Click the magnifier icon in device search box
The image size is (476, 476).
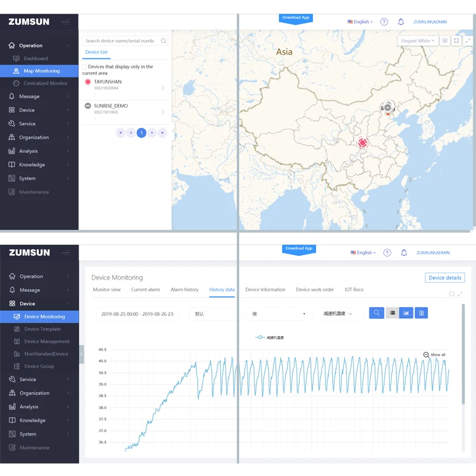(x=164, y=41)
